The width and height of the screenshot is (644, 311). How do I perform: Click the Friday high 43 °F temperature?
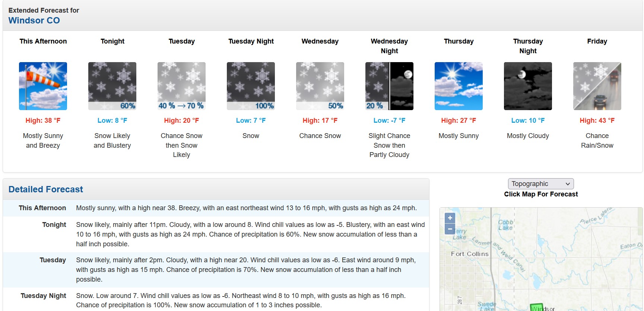(597, 121)
